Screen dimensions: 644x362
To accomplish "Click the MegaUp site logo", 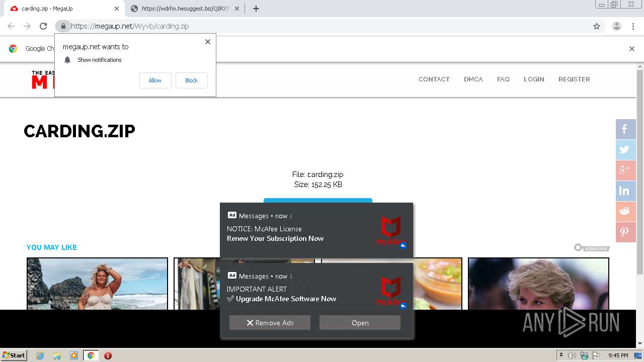I will (43, 79).
